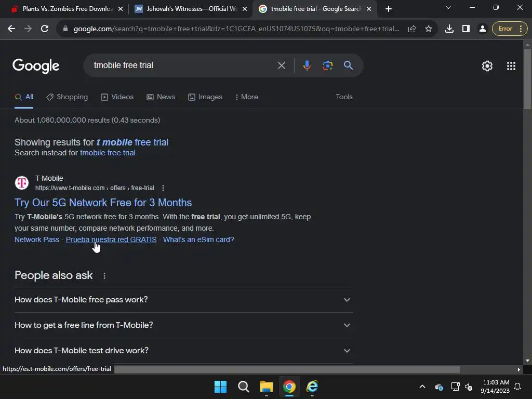Open Chrome downloads icon
This screenshot has height=399, width=532.
point(449,29)
